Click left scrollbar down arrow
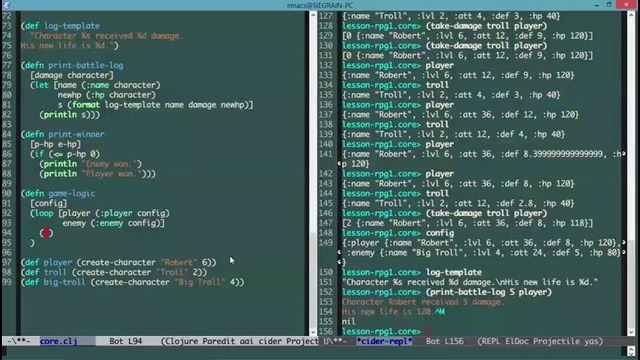 coord(313,332)
